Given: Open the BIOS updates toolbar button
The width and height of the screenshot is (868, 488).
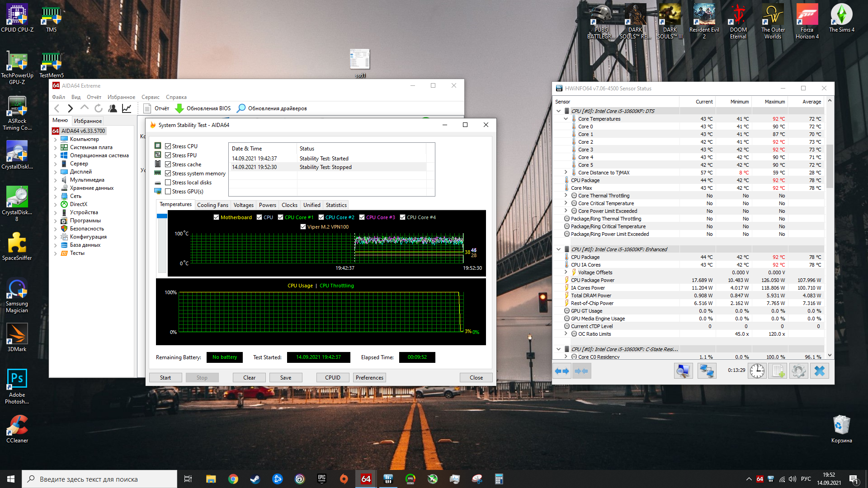Looking at the screenshot, I should (x=203, y=108).
